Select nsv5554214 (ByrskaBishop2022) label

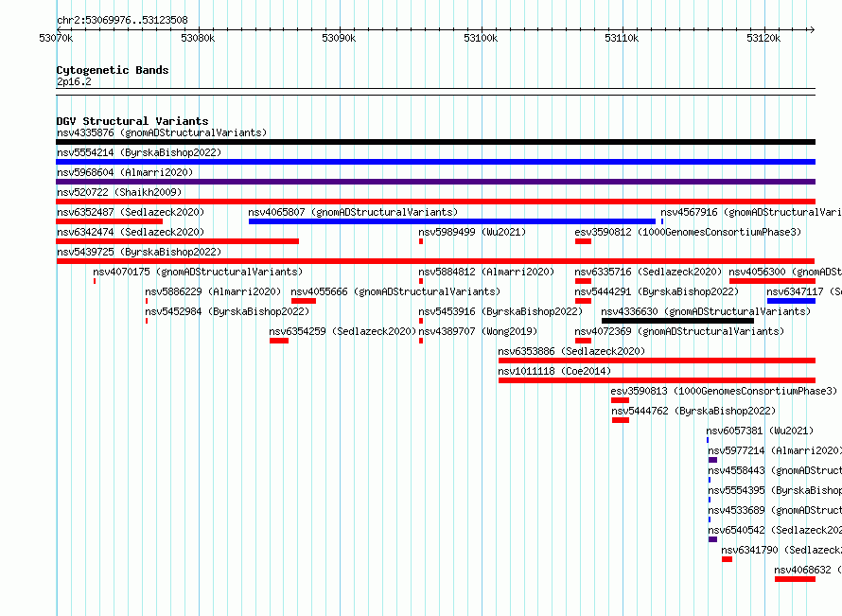coord(139,152)
